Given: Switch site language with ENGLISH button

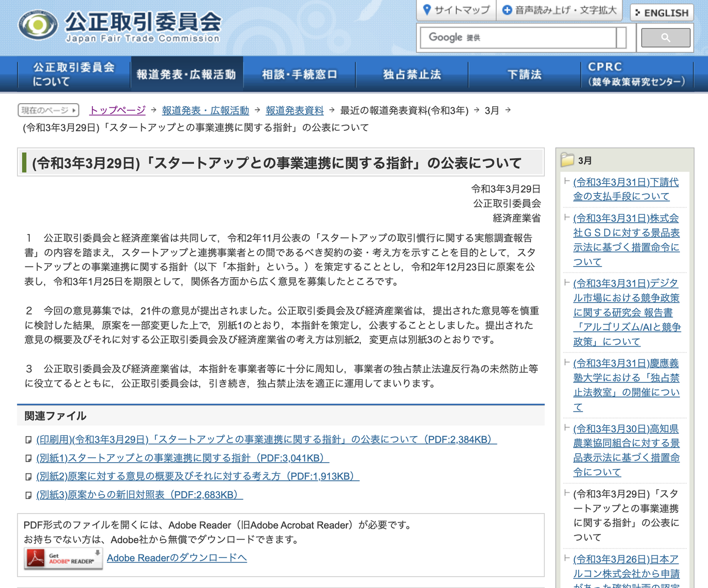Looking at the screenshot, I should [662, 13].
